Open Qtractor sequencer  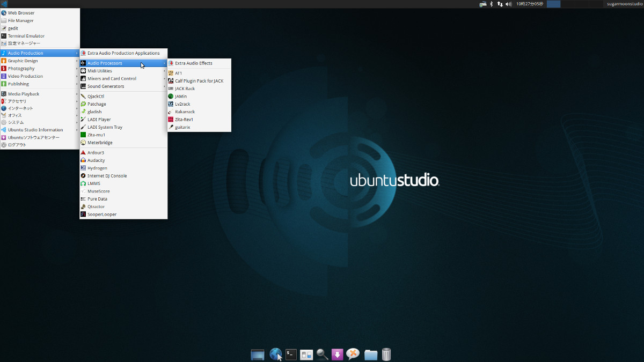click(x=123, y=206)
